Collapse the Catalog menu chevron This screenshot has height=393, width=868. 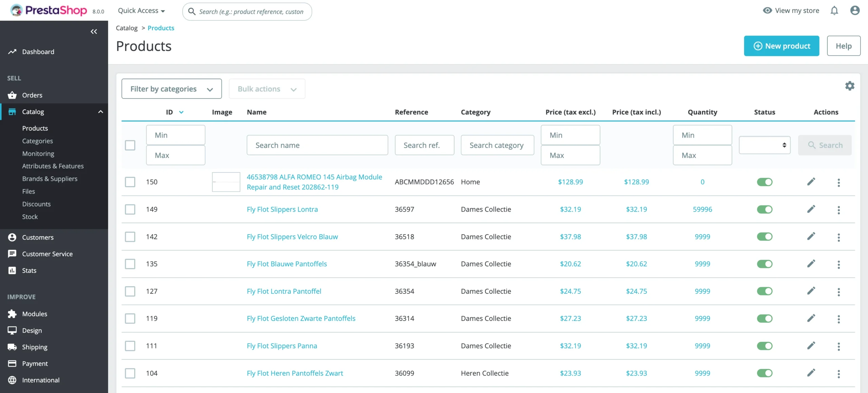point(100,112)
